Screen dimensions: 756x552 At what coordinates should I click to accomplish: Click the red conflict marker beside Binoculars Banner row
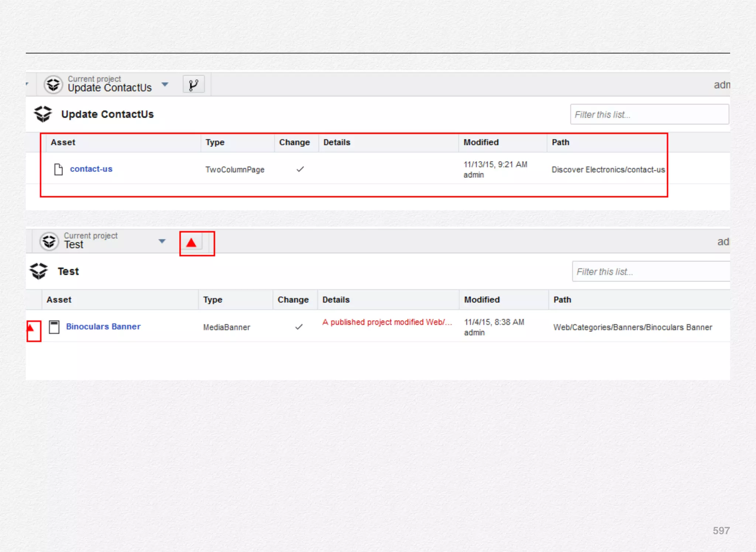(x=31, y=327)
